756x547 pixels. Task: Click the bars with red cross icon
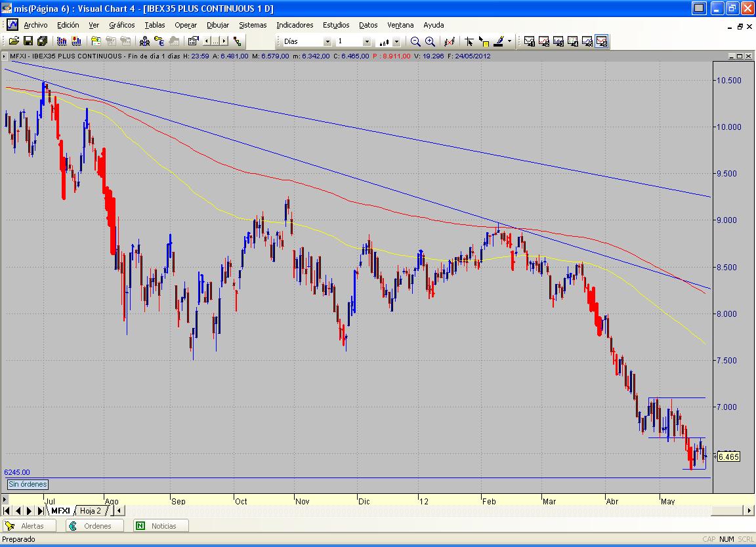450,41
